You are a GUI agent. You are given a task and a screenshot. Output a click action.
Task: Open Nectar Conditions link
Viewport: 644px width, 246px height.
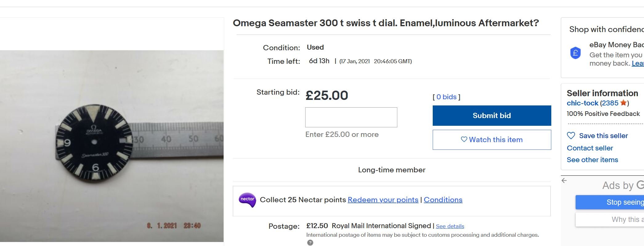click(443, 200)
